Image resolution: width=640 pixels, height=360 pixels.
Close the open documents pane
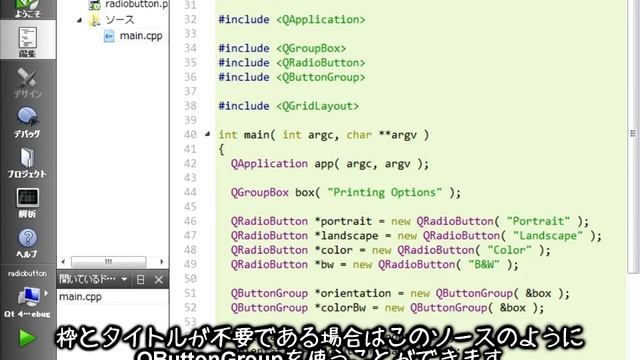pyautogui.click(x=158, y=280)
